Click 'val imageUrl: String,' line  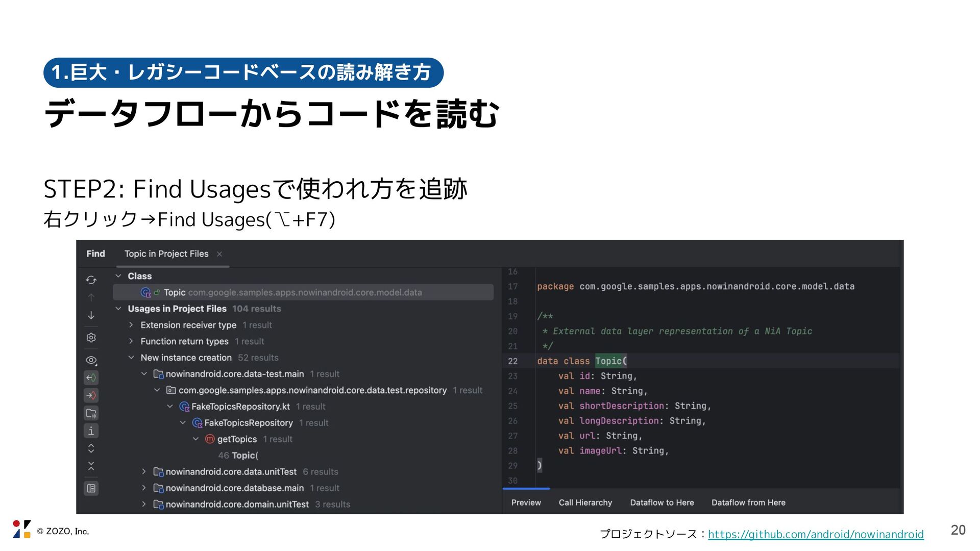click(614, 450)
